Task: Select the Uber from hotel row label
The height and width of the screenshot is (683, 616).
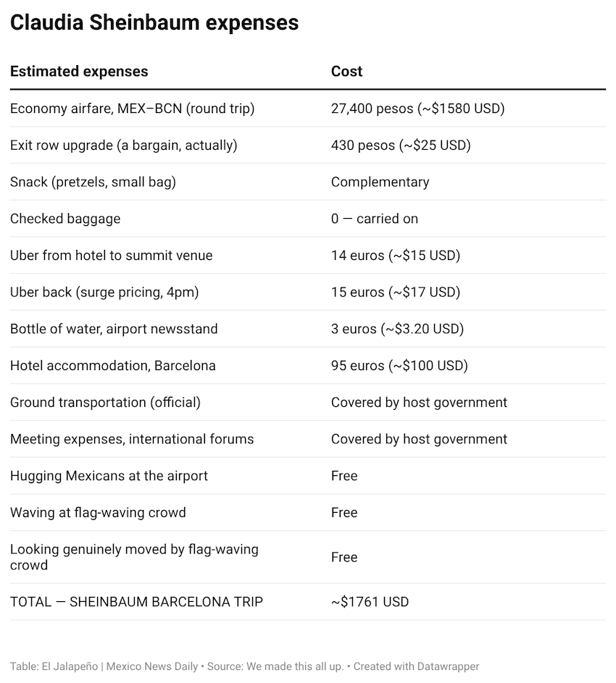Action: click(x=112, y=256)
